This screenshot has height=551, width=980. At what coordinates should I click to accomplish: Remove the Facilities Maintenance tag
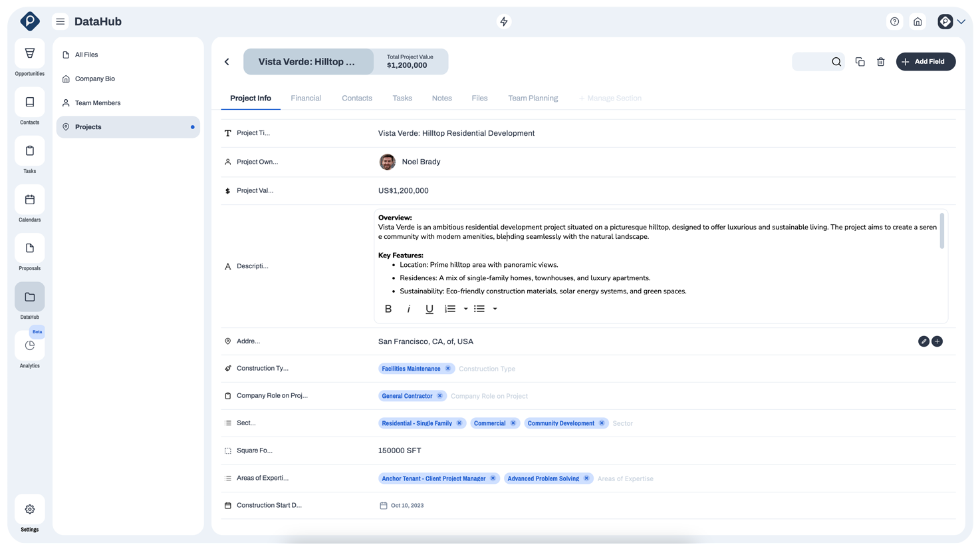(x=448, y=369)
